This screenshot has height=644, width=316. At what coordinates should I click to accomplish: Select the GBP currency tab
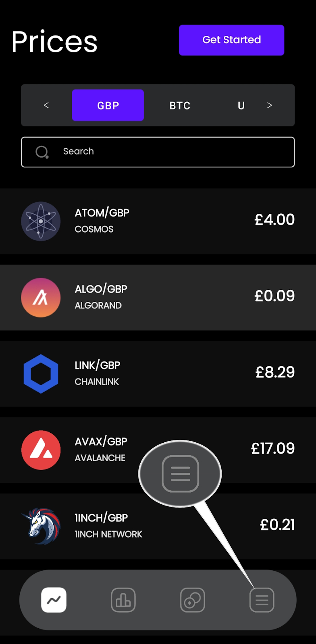[108, 105]
